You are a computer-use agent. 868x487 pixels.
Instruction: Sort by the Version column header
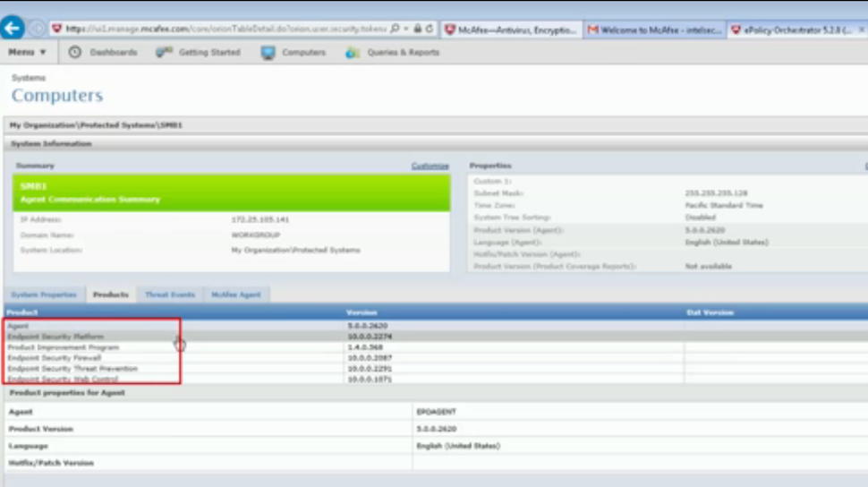pyautogui.click(x=362, y=312)
